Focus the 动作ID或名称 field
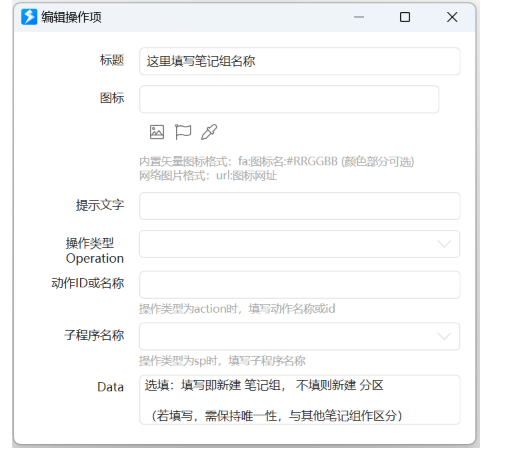521x456 pixels. pos(300,285)
